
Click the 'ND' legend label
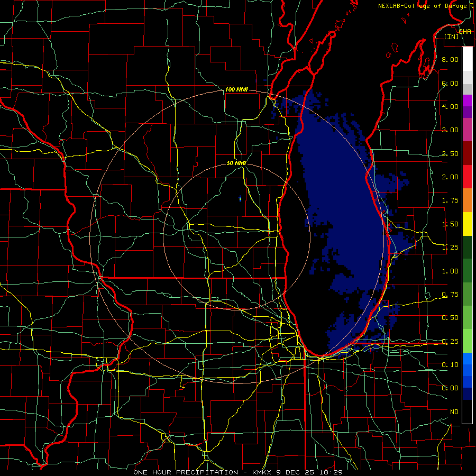pos(454,412)
